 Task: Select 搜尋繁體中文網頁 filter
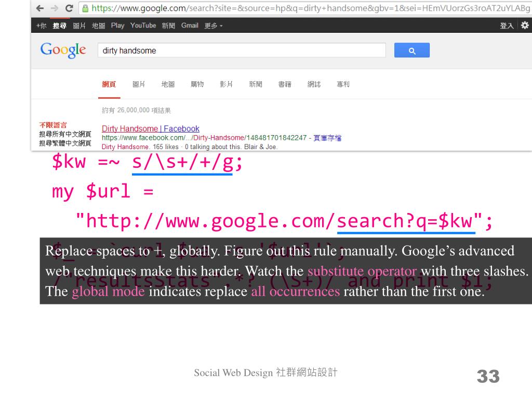point(65,143)
